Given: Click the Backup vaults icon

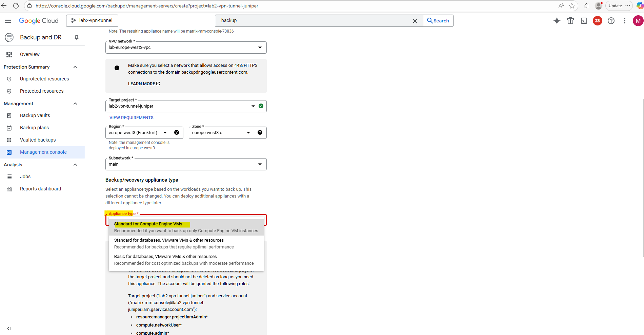Looking at the screenshot, I should (9, 115).
